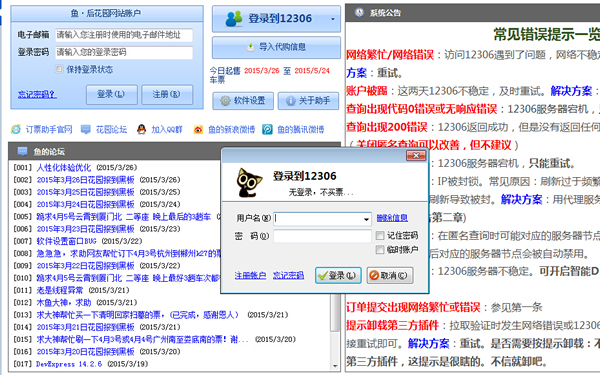Click 登录(L) button in account panel
Viewport: 600px width, 375px height.
click(x=112, y=95)
